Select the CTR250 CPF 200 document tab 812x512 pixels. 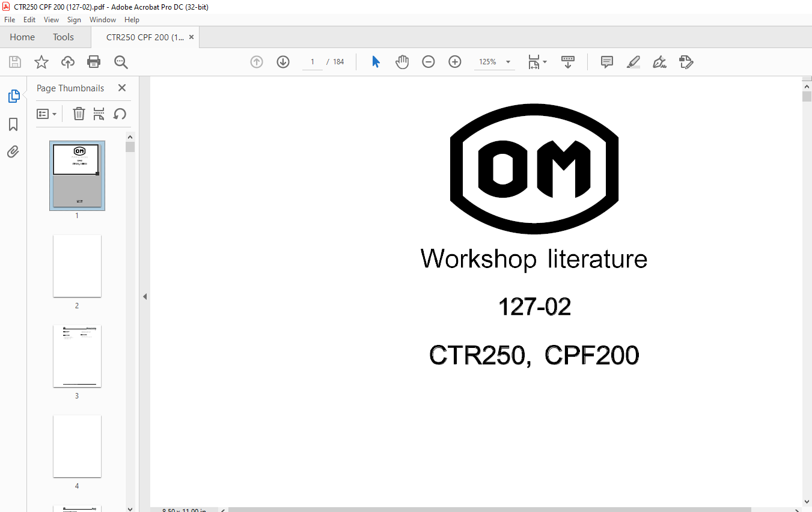[145, 37]
